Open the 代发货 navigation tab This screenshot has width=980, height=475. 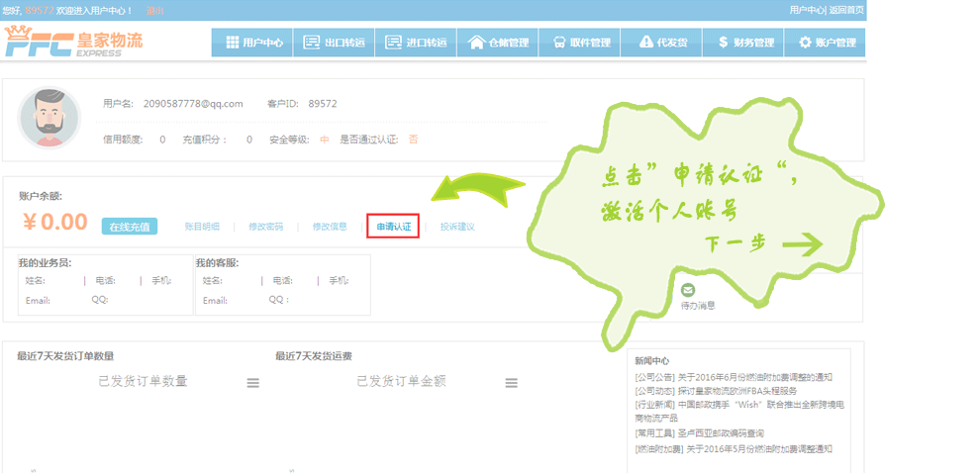click(x=661, y=43)
